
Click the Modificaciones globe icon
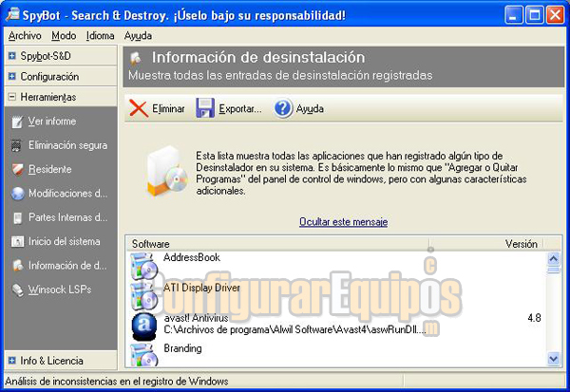click(17, 194)
